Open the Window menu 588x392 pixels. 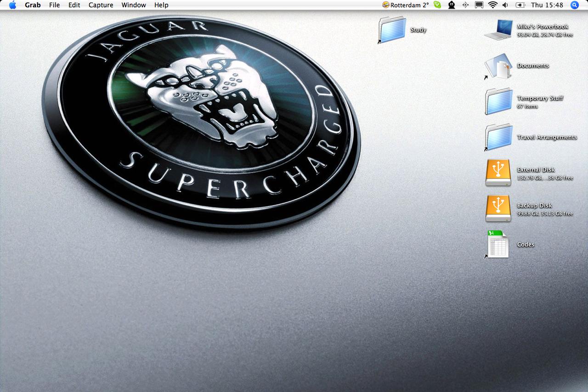click(x=134, y=5)
